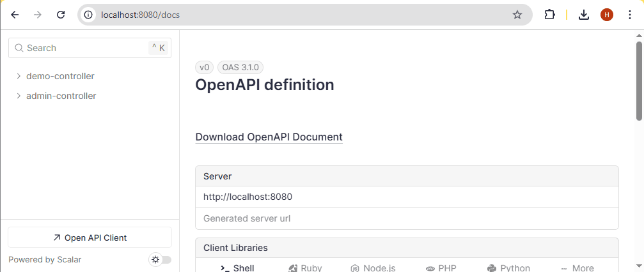Image resolution: width=644 pixels, height=272 pixels.
Task: Open the profile avatar H
Action: point(607,15)
